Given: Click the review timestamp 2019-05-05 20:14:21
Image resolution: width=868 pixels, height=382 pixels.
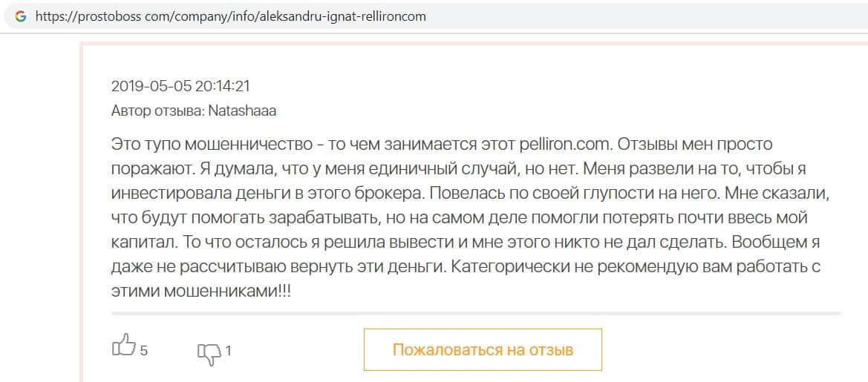Looking at the screenshot, I should coord(180,86).
